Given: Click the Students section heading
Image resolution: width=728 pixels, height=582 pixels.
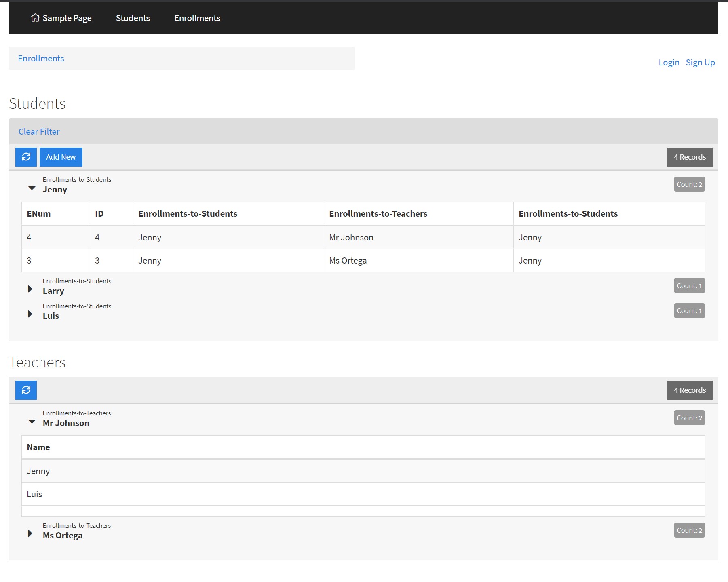Looking at the screenshot, I should pos(37,103).
